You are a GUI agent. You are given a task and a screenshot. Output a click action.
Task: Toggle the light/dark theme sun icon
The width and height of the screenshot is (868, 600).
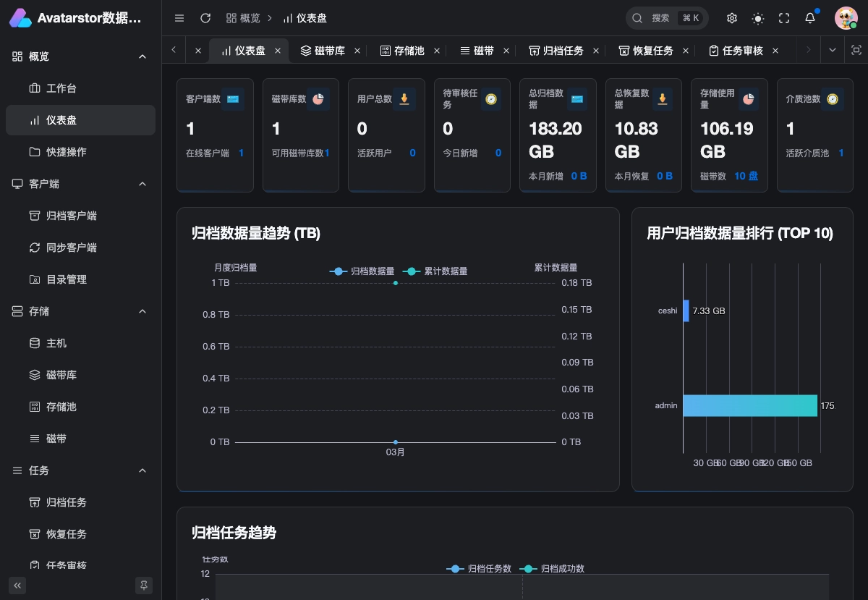(758, 18)
